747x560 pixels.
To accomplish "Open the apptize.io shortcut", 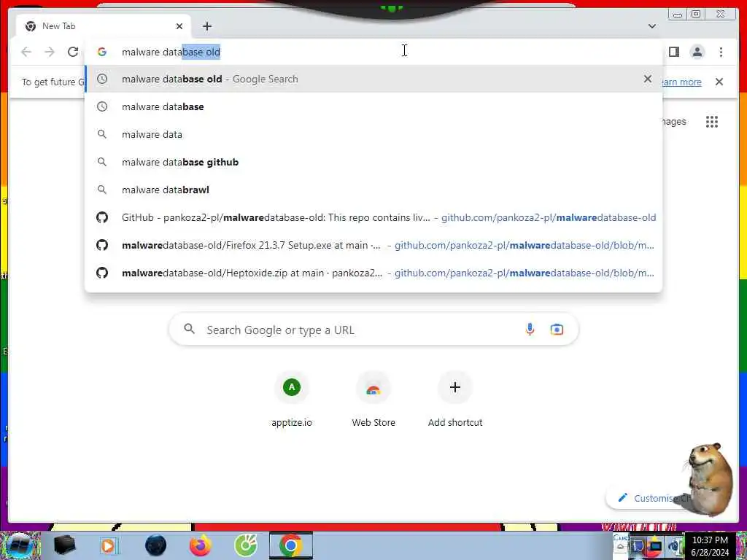I will [x=292, y=399].
